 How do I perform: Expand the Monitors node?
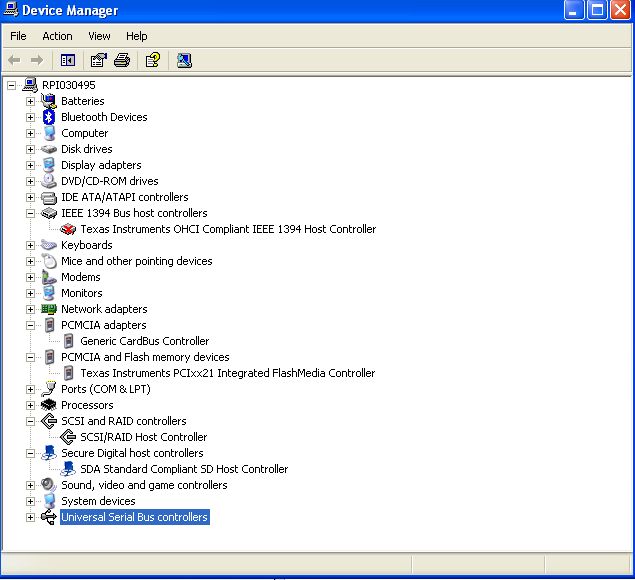pos(30,293)
